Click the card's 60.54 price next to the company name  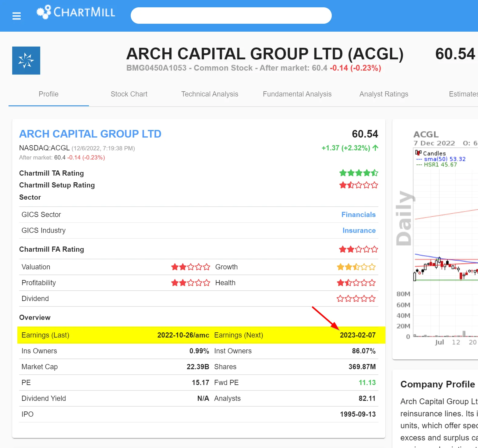tap(365, 134)
